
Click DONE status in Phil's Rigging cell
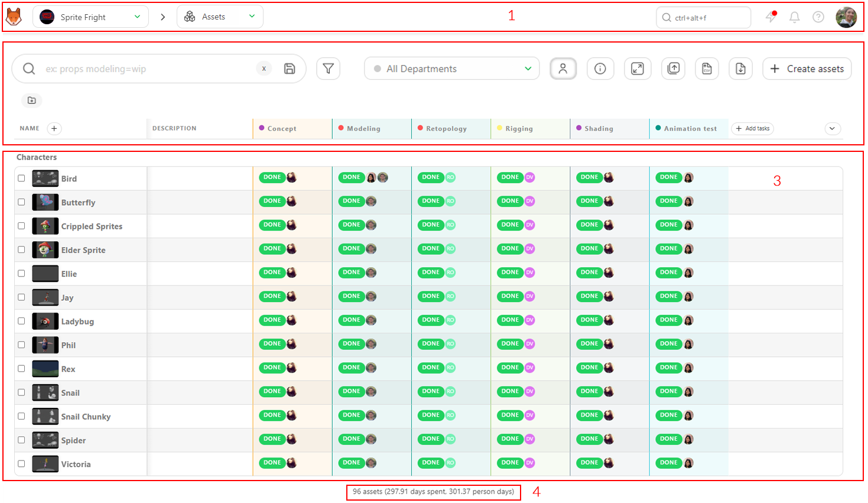510,343
